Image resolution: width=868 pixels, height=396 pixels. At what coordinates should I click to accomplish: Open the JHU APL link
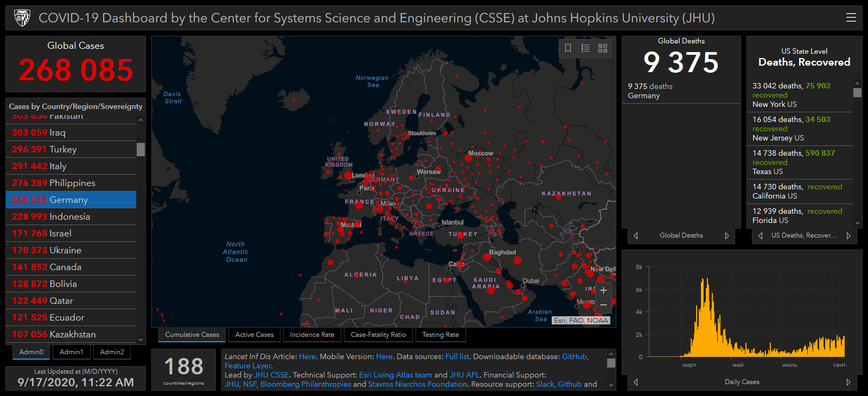464,375
